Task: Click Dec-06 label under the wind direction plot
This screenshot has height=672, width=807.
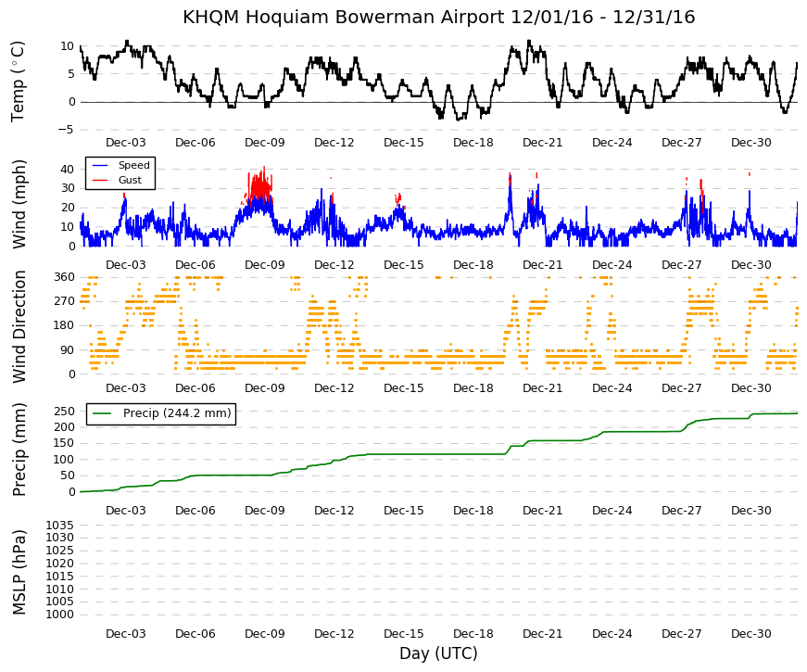Action: pyautogui.click(x=195, y=388)
